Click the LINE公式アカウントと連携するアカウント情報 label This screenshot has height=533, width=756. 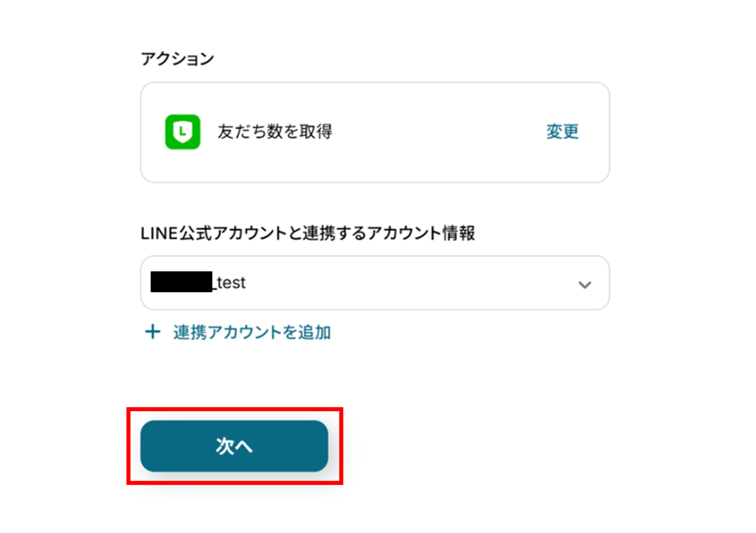[307, 233]
